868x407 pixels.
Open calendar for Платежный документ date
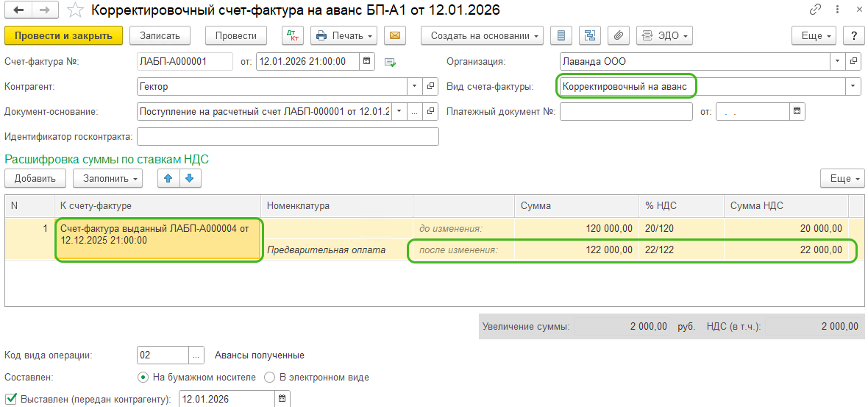coord(797,111)
